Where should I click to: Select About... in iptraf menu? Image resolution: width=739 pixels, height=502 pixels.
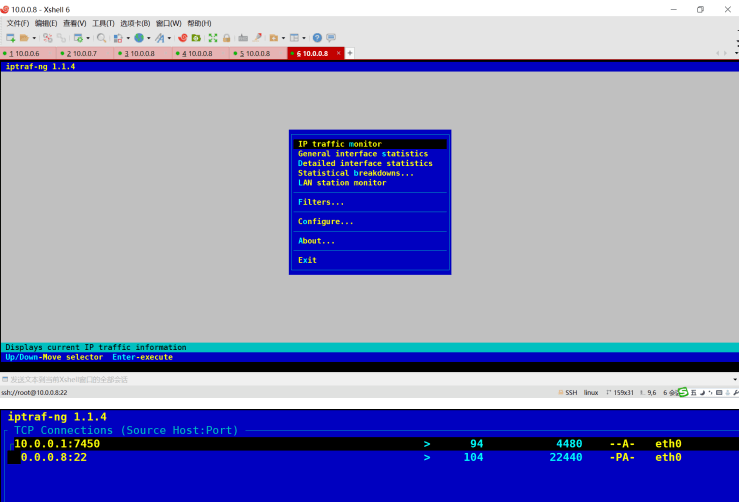(370, 240)
